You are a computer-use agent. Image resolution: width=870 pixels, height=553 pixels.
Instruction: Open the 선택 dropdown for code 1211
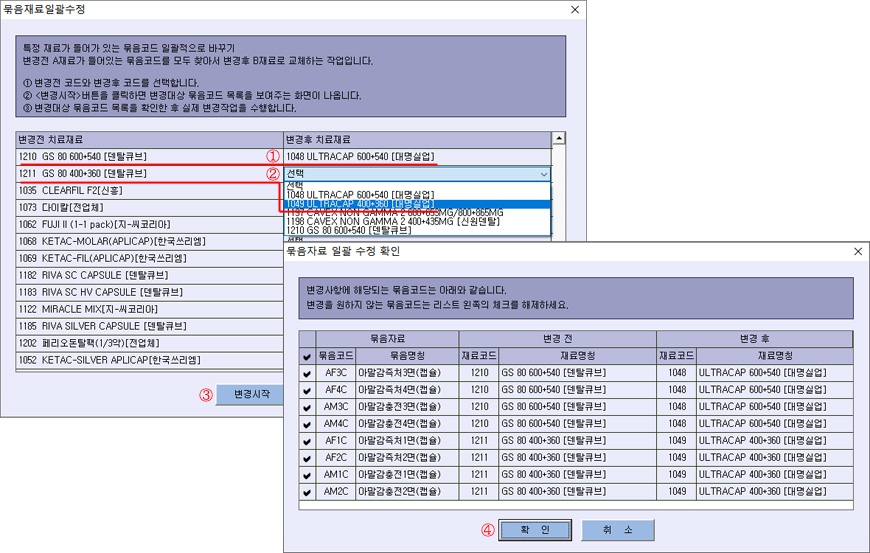[x=543, y=173]
